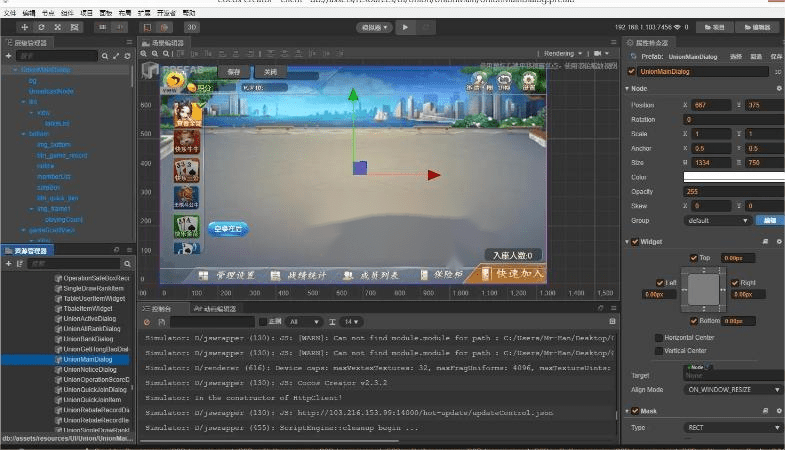Toggle Widget component enabled checkbox
Screen dimensions: 785x450
tap(635, 242)
